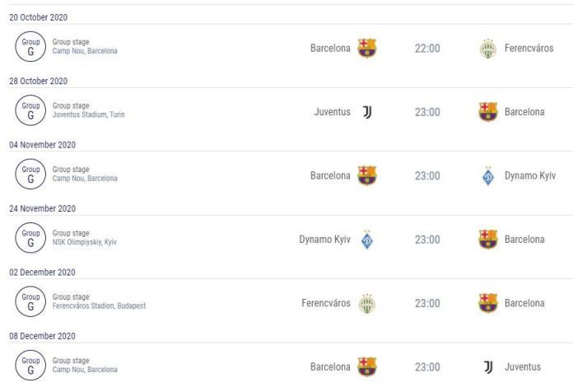Click Ferencváros crest in 02 December match

click(x=367, y=304)
